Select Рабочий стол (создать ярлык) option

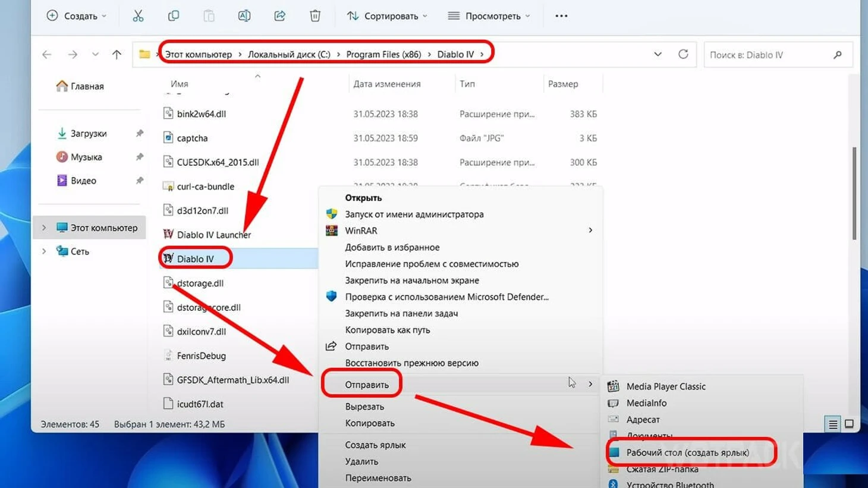tap(687, 452)
